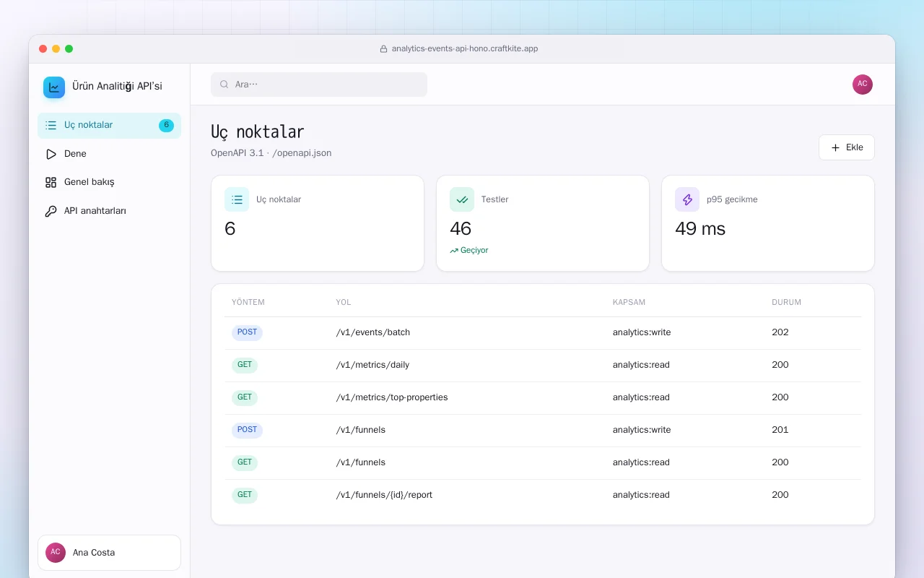The image size is (924, 578).
Task: Click the Dene play icon
Action: tap(51, 154)
